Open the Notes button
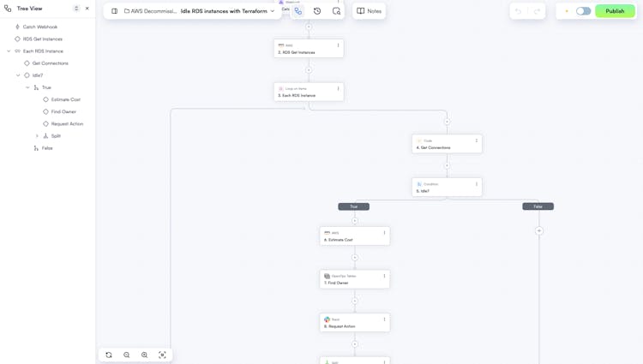This screenshot has height=364, width=643. click(369, 11)
